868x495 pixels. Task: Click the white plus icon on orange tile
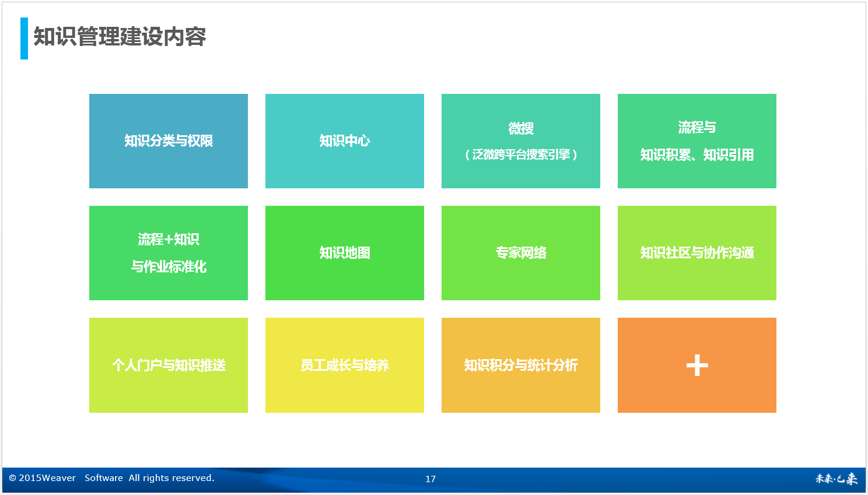coord(697,366)
